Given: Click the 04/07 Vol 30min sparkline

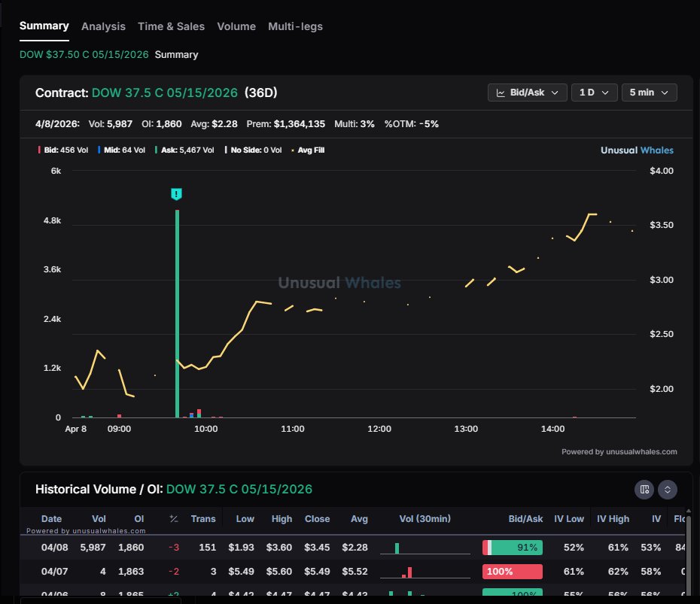Looking at the screenshot, I should tap(425, 572).
